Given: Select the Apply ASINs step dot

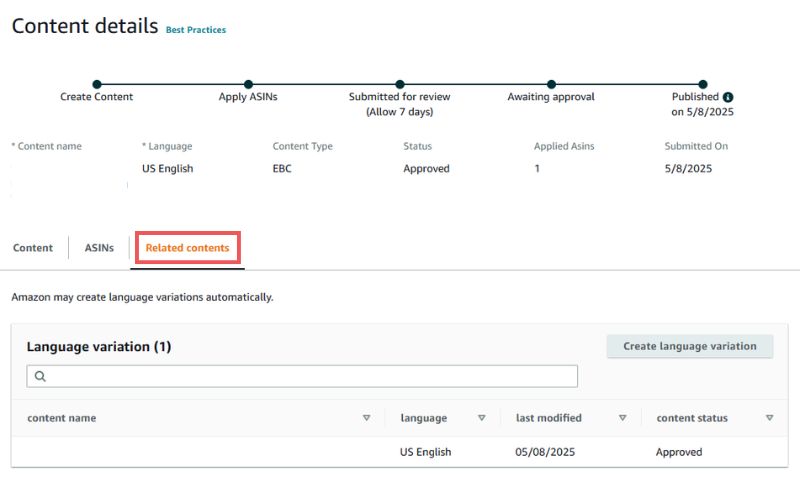Looking at the screenshot, I should pyautogui.click(x=248, y=84).
